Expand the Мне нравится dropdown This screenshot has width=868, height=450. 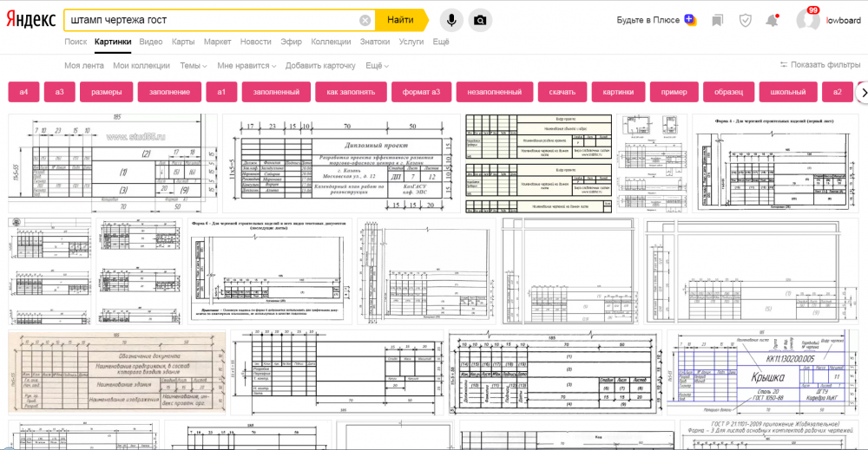pyautogui.click(x=247, y=65)
